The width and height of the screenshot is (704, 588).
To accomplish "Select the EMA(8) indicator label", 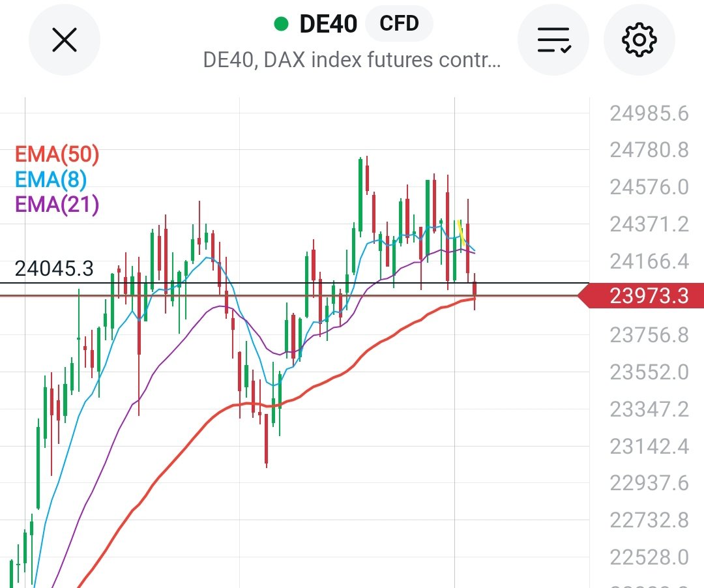I will (51, 179).
